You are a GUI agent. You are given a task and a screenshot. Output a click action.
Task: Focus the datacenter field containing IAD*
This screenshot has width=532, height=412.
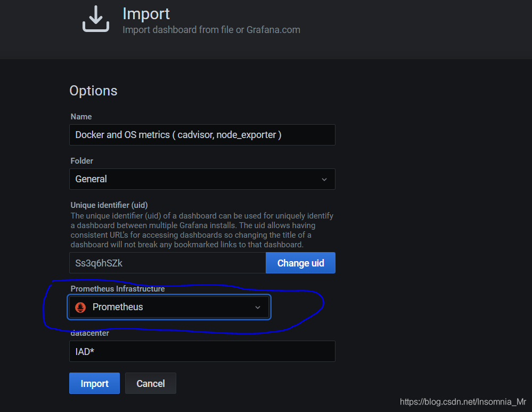coord(202,351)
